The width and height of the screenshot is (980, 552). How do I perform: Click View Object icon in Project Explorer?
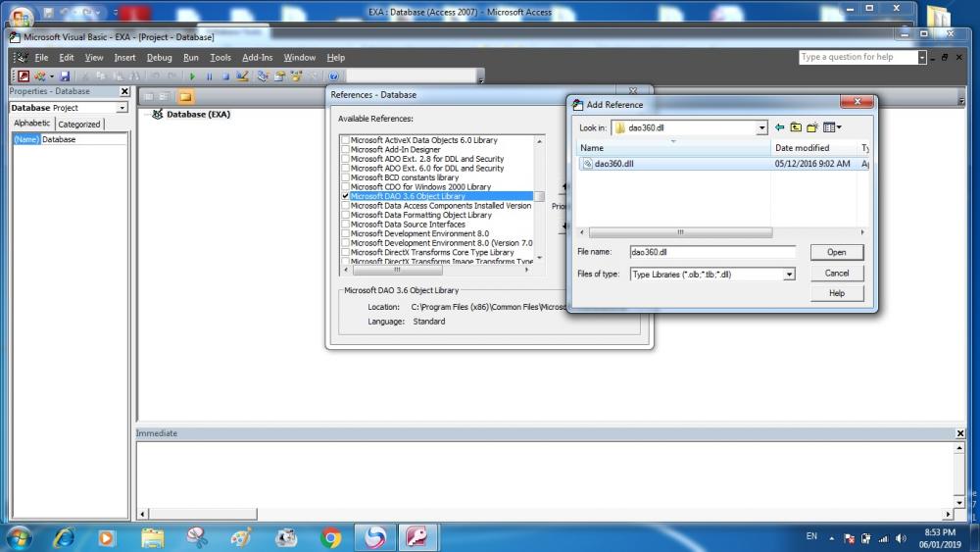pos(165,96)
